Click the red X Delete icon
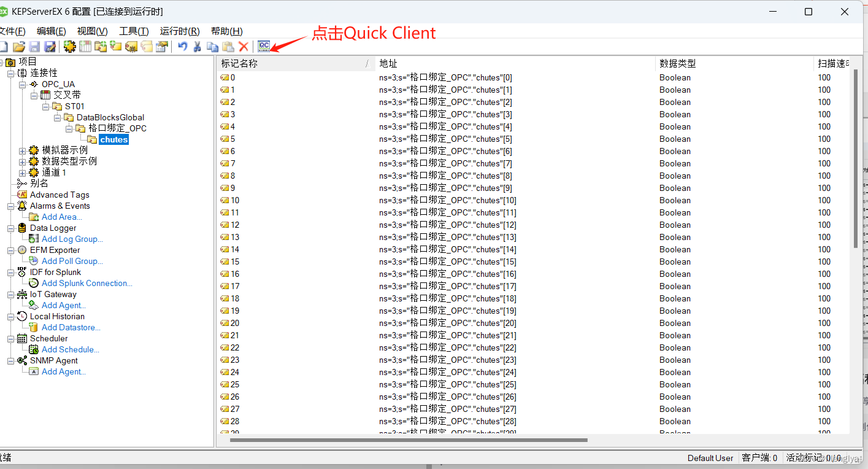 [x=244, y=46]
